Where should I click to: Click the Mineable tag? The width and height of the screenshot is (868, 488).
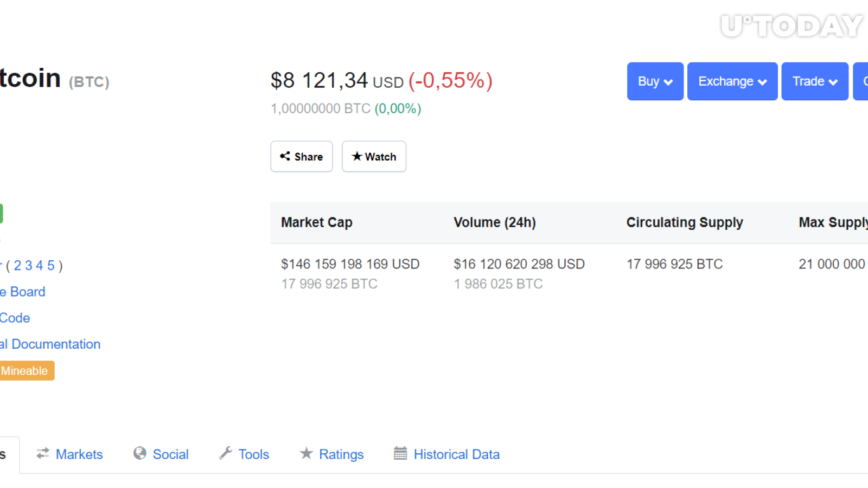click(27, 371)
